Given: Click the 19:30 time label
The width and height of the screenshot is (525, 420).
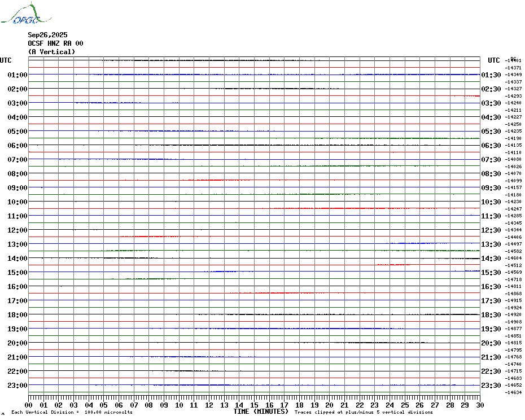Looking at the screenshot, I should (x=491, y=329).
